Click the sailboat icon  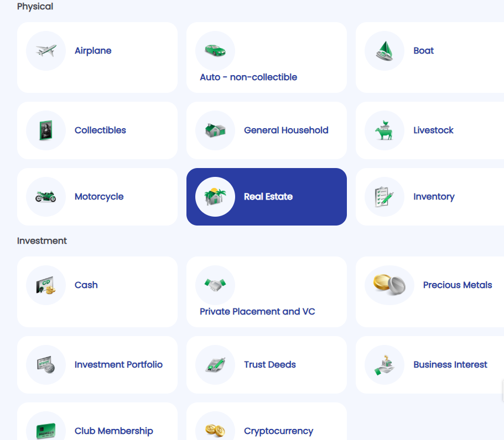385,51
